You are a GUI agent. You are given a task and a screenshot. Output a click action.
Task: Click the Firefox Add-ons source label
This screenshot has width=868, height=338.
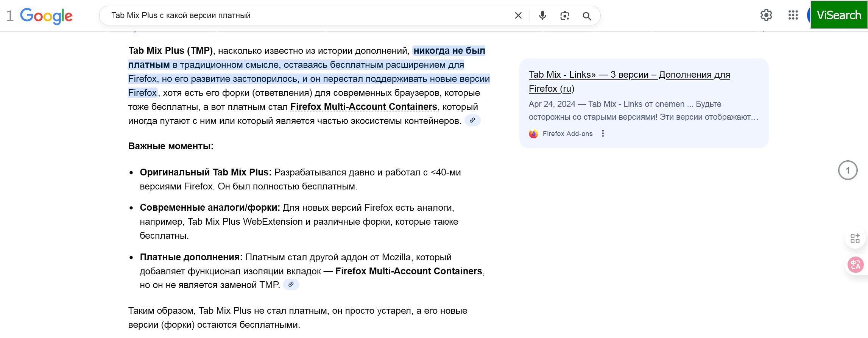567,134
